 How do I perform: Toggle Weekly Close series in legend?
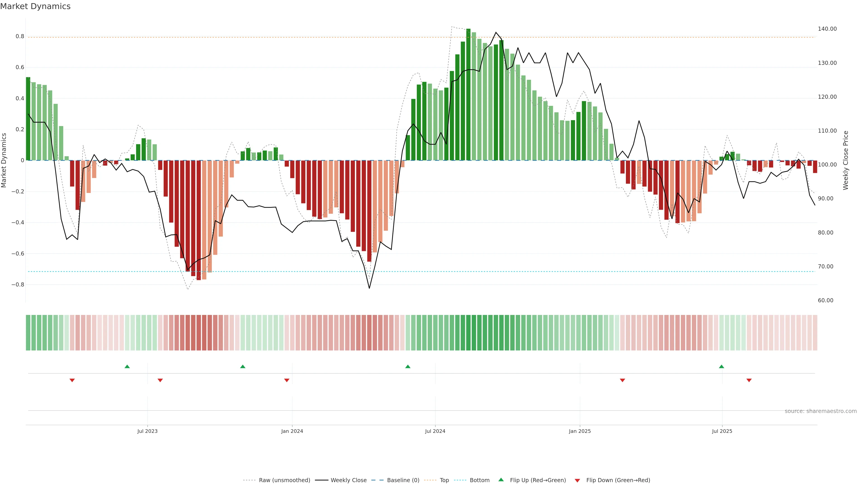click(x=348, y=480)
